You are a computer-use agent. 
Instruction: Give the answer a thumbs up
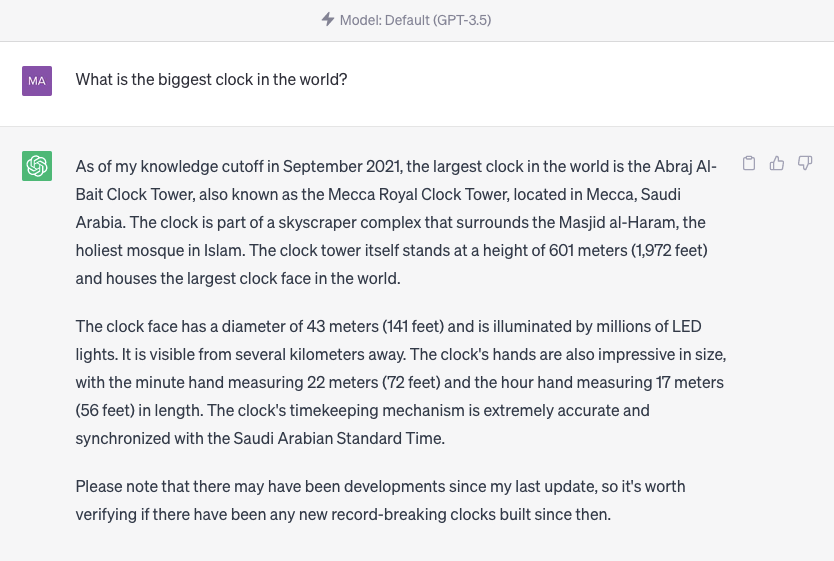point(777,163)
